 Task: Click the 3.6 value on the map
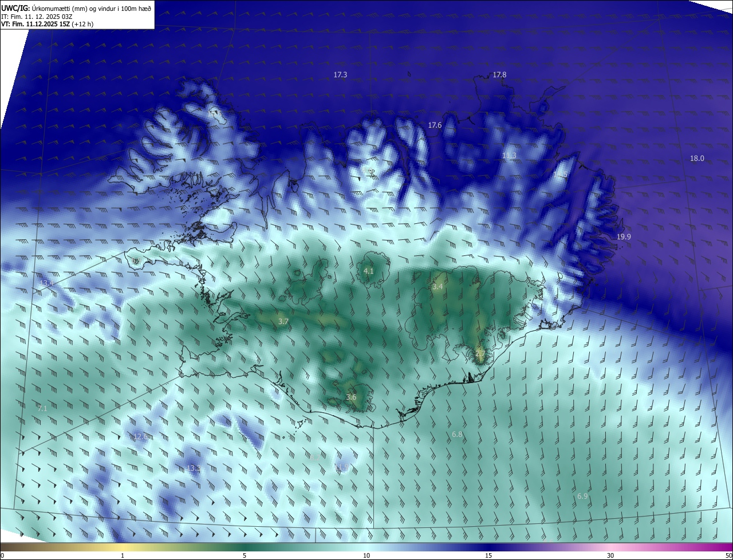click(x=351, y=397)
